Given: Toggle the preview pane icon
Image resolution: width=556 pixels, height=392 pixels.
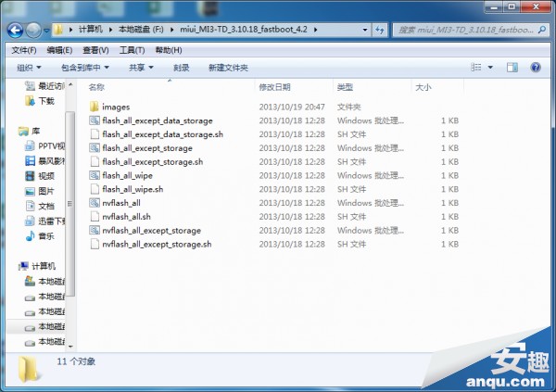Looking at the screenshot, I should click(x=512, y=67).
